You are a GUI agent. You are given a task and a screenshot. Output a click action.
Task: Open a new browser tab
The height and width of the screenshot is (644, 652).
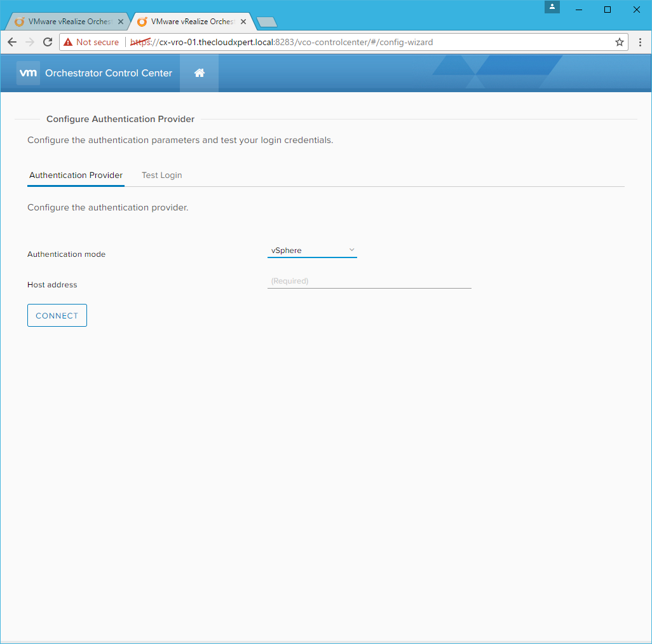point(267,22)
